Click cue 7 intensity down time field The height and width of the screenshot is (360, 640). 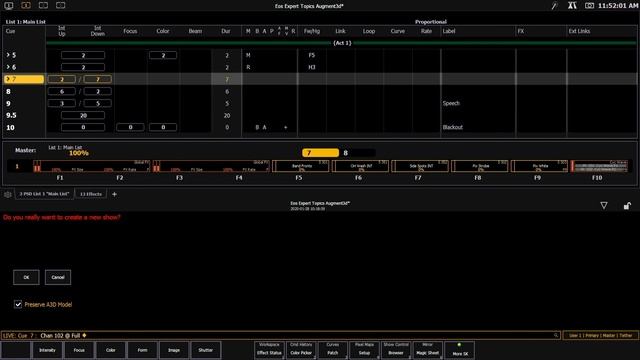coord(98,79)
